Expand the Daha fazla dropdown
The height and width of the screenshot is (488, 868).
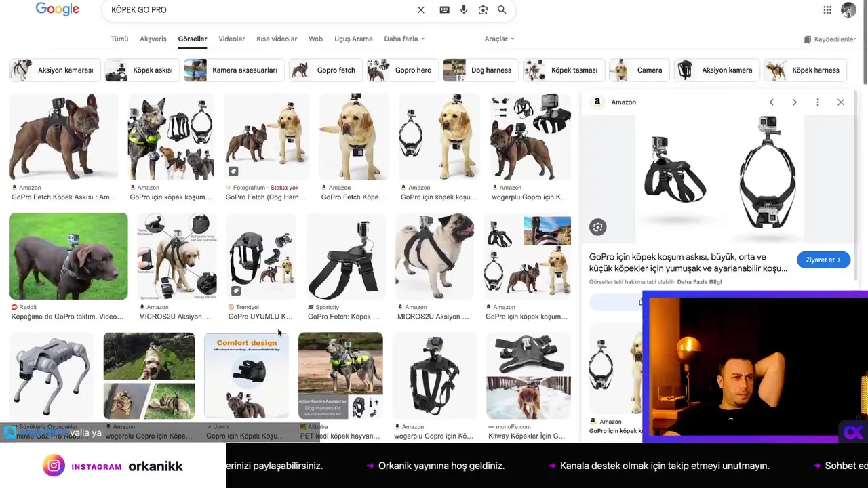404,39
